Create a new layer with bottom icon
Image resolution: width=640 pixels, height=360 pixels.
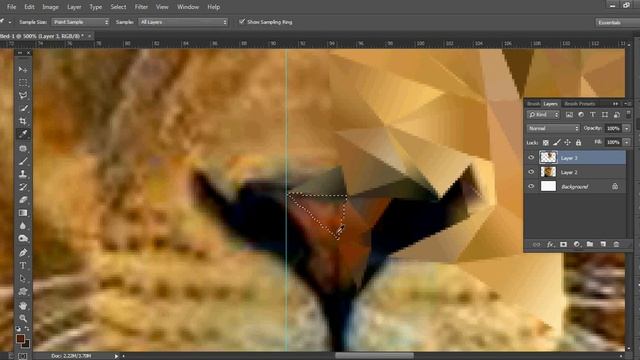point(603,244)
